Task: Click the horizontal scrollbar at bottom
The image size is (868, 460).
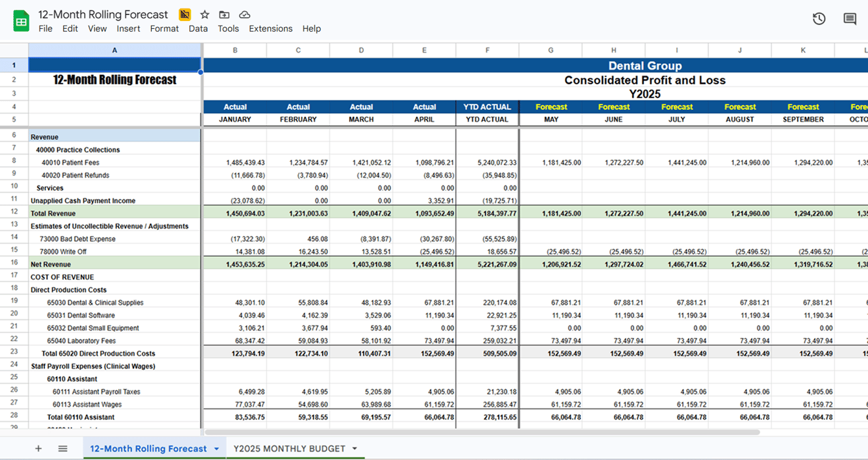Action: pyautogui.click(x=482, y=432)
